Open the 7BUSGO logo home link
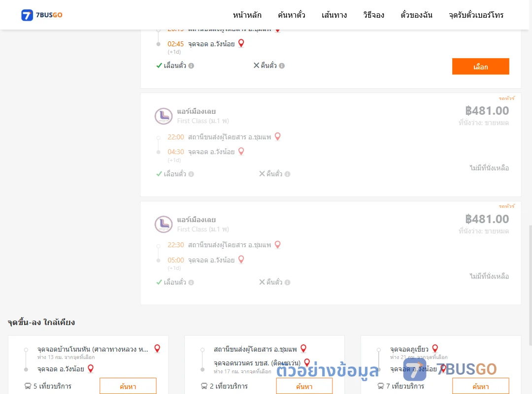 click(42, 15)
